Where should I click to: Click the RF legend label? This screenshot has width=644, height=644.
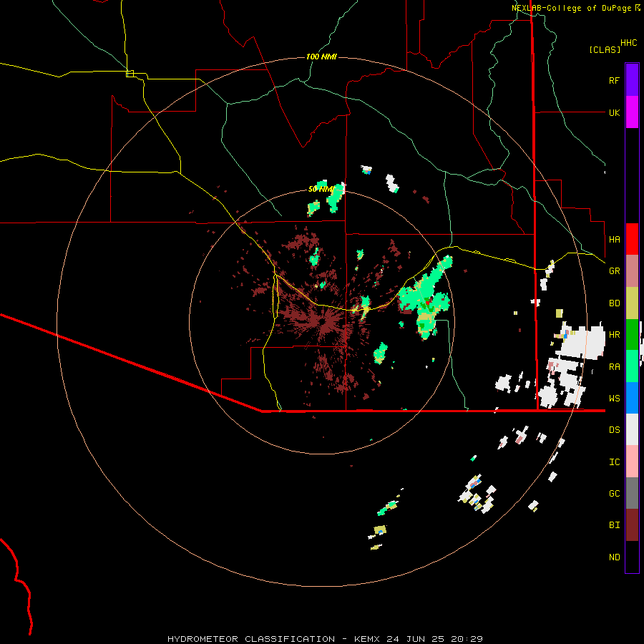pos(614,80)
